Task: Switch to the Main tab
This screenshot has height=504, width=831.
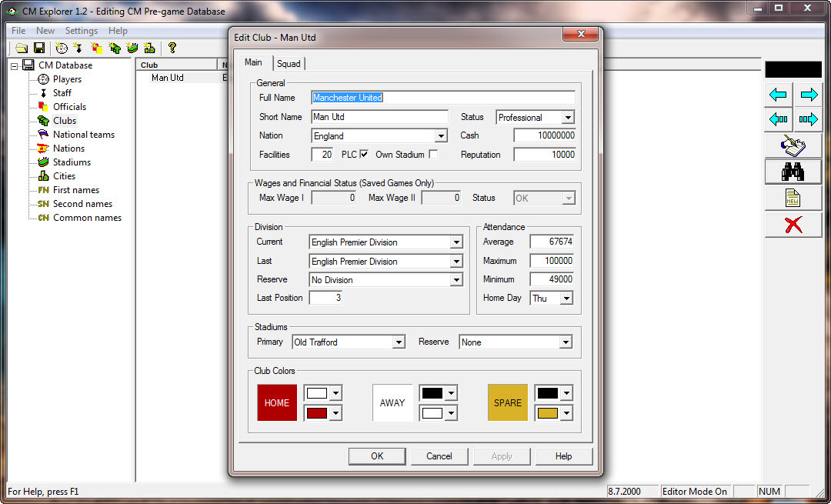Action: tap(253, 62)
